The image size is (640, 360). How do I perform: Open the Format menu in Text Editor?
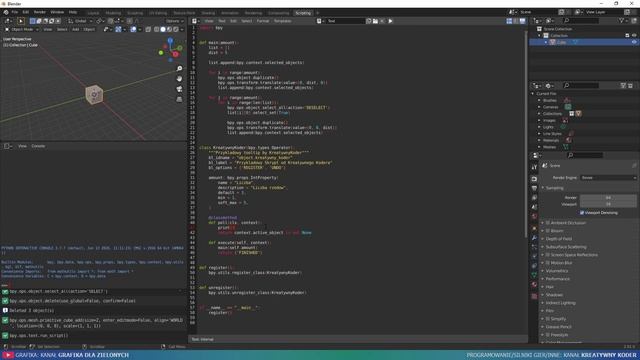(x=263, y=21)
